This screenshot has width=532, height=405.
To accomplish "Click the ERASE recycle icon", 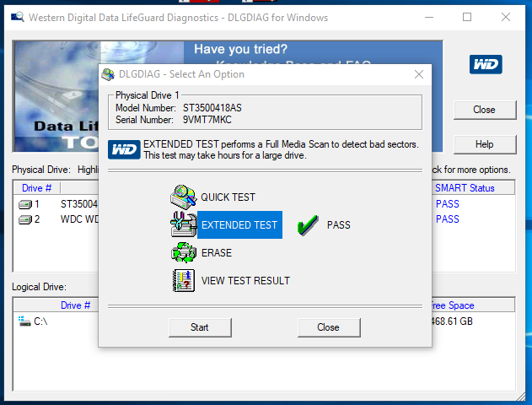I will click(x=184, y=252).
